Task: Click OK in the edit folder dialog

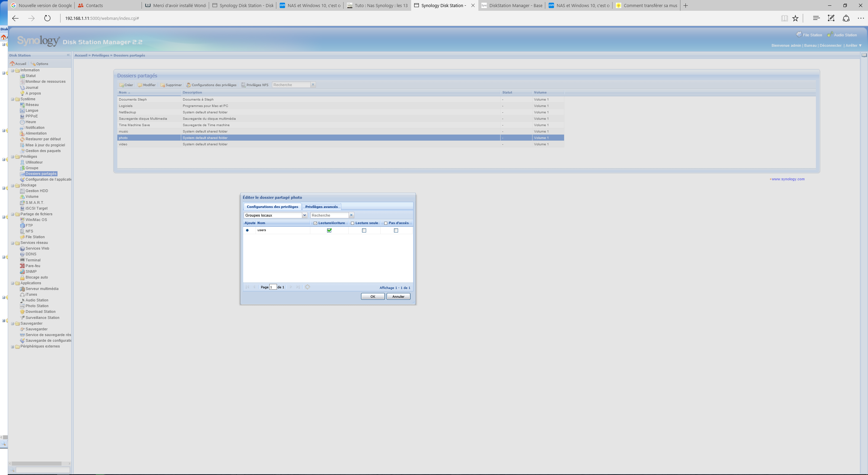Action: point(373,296)
